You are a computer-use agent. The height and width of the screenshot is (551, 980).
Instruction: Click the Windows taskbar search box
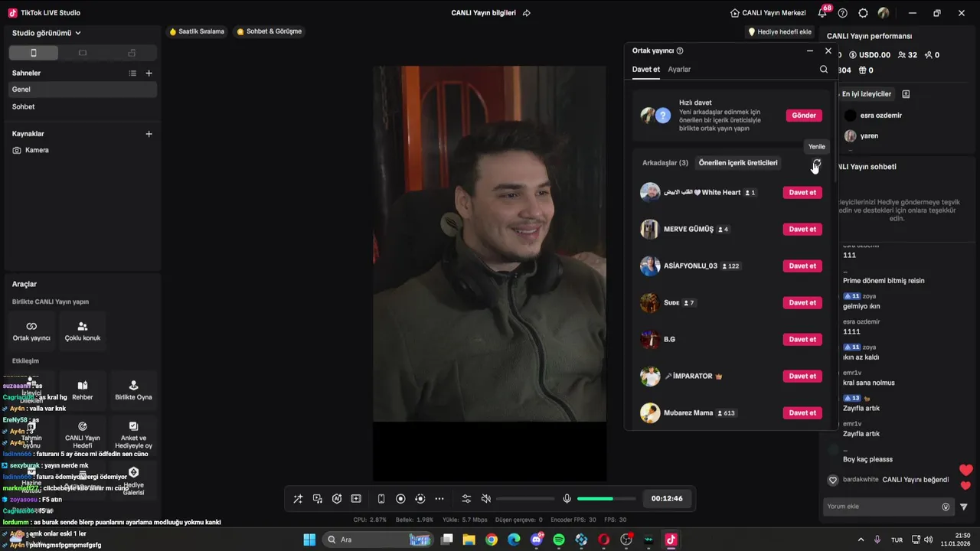coord(378,540)
